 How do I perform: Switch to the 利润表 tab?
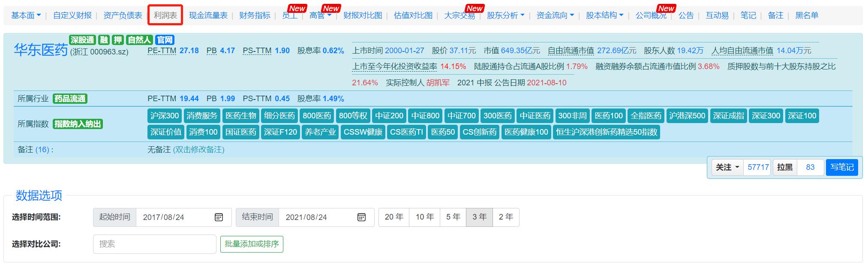click(x=165, y=15)
